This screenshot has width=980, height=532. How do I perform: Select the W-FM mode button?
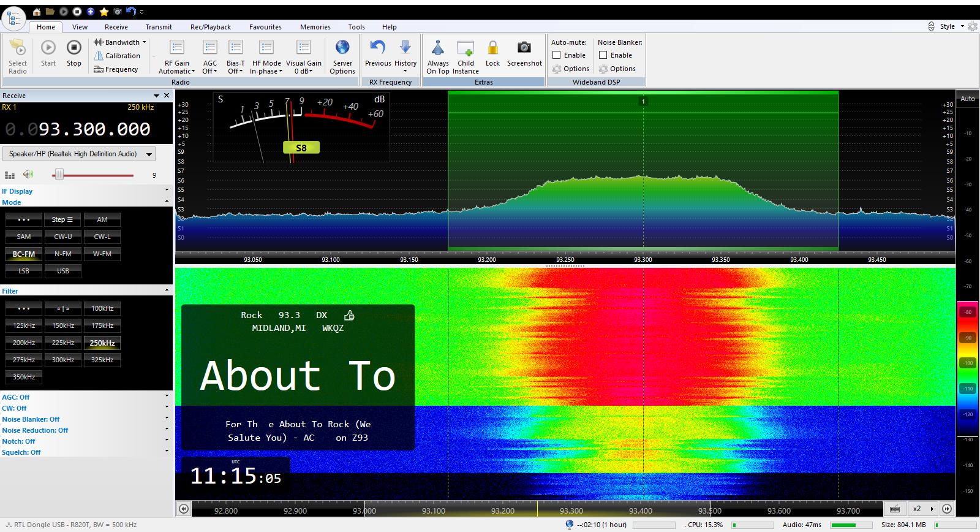[102, 254]
